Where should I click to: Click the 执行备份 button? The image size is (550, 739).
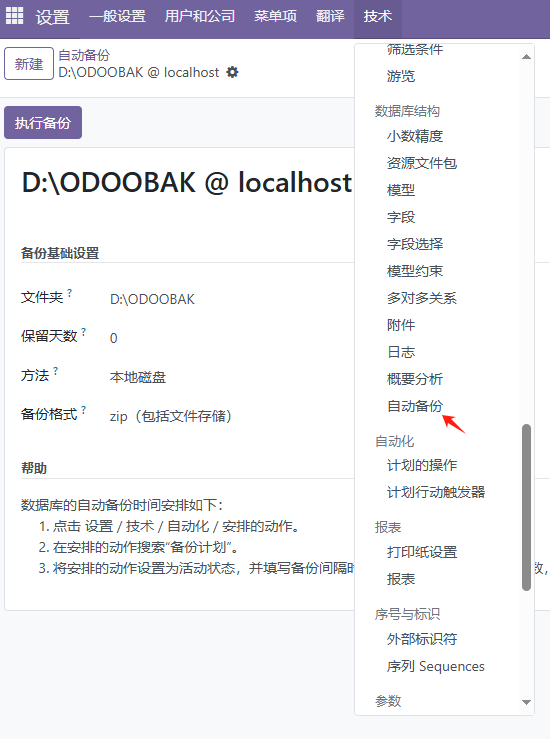pos(43,123)
